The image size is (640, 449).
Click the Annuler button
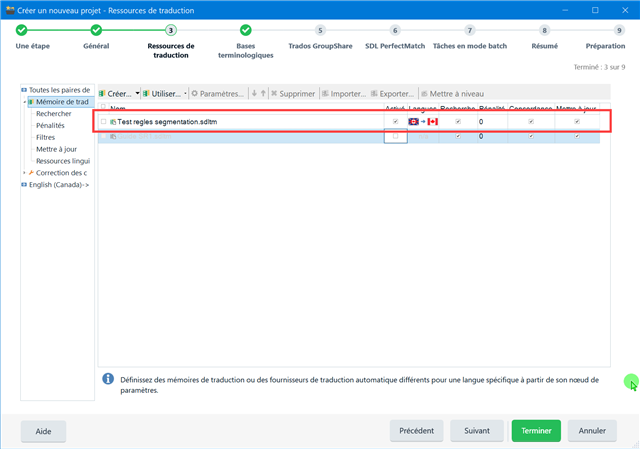pos(592,431)
